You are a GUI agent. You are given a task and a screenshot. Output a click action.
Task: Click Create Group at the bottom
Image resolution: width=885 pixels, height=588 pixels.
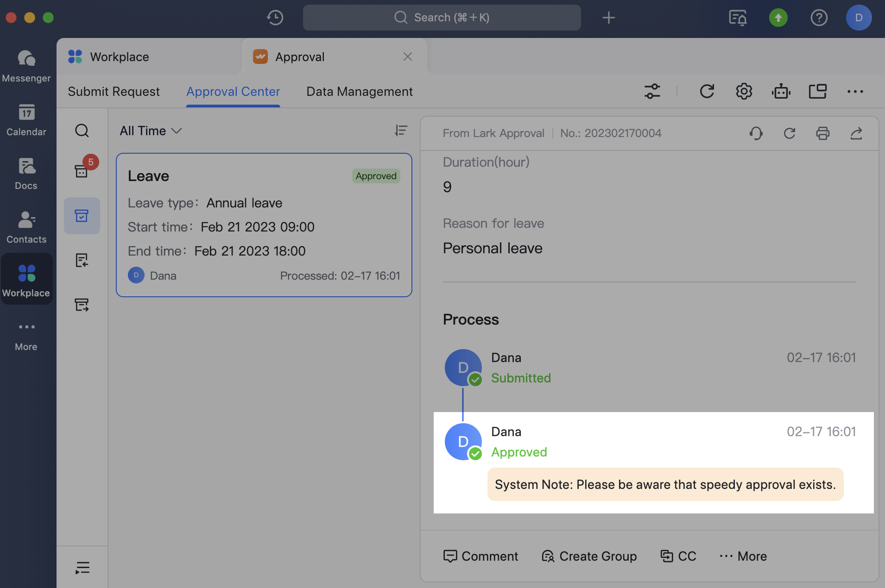click(589, 556)
